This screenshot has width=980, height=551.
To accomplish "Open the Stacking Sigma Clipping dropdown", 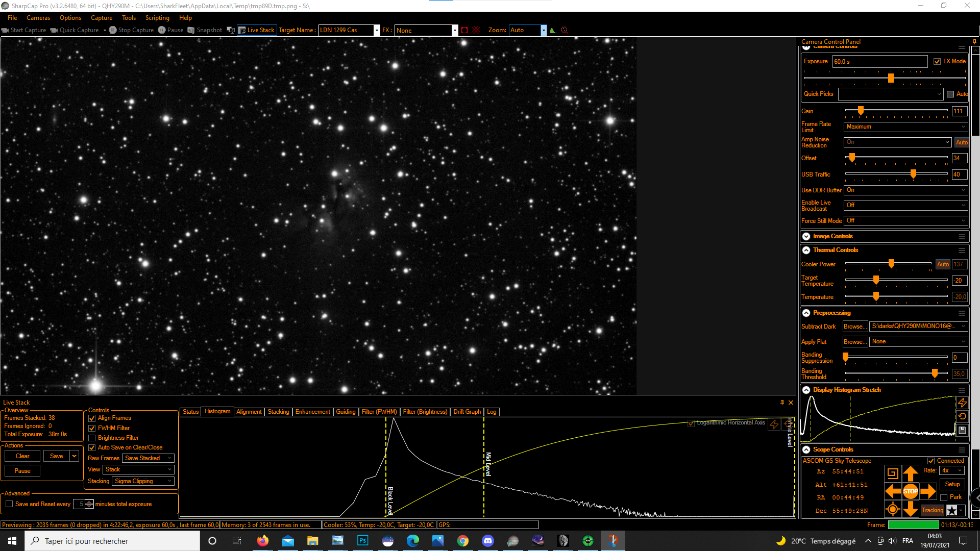I will point(143,481).
